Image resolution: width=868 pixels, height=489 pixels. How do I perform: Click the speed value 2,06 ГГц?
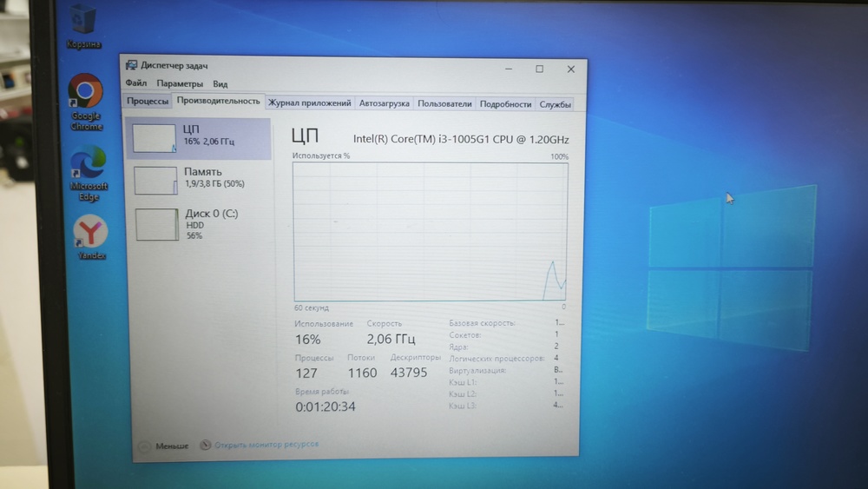pyautogui.click(x=391, y=339)
